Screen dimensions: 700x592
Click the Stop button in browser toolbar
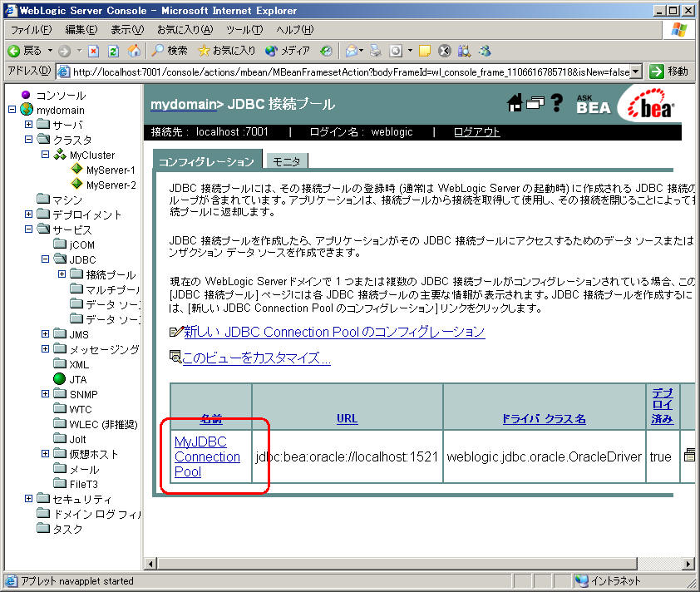(94, 51)
